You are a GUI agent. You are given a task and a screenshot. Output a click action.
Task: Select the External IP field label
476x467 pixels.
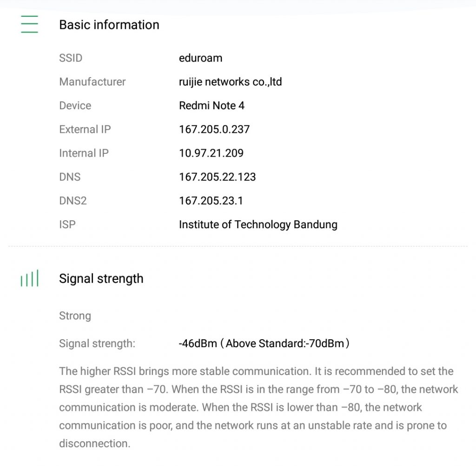85,129
